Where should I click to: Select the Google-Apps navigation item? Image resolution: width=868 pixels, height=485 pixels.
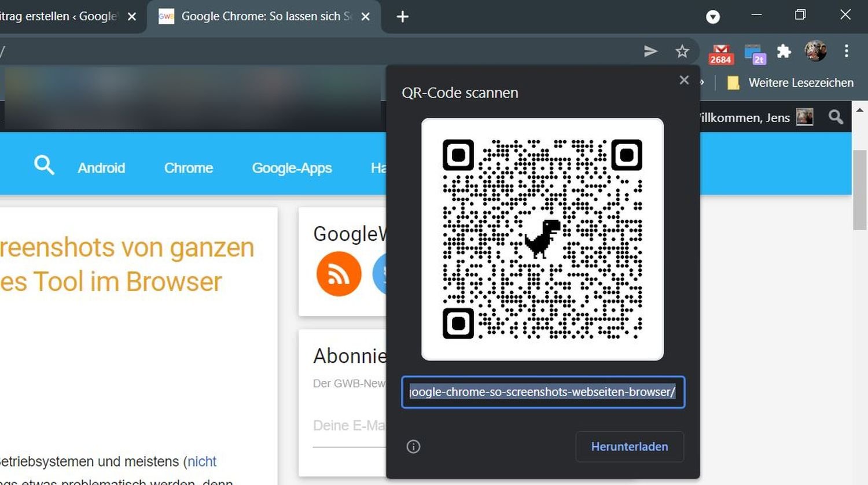pyautogui.click(x=292, y=168)
